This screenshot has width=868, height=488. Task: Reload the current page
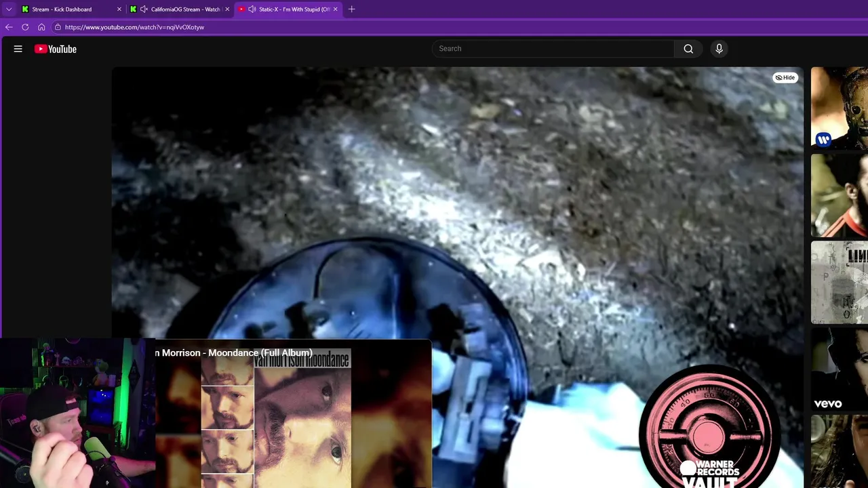pos(25,27)
